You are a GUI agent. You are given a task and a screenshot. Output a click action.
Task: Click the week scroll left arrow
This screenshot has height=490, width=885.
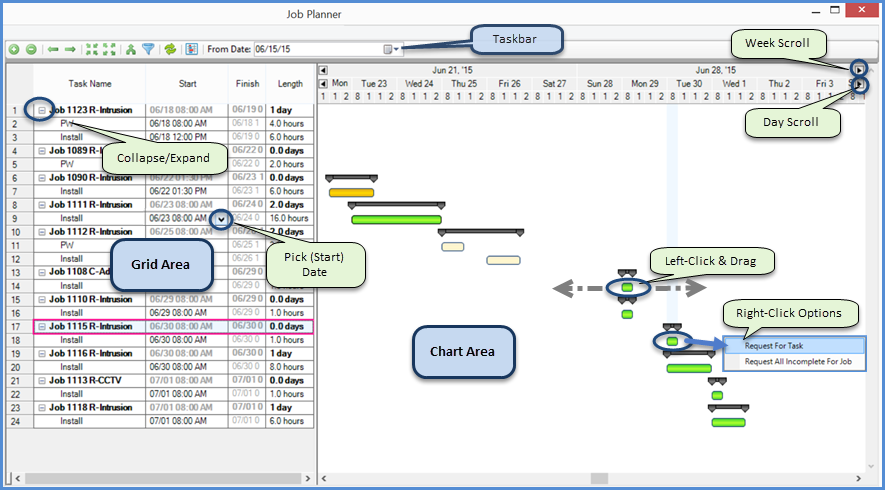coord(323,71)
